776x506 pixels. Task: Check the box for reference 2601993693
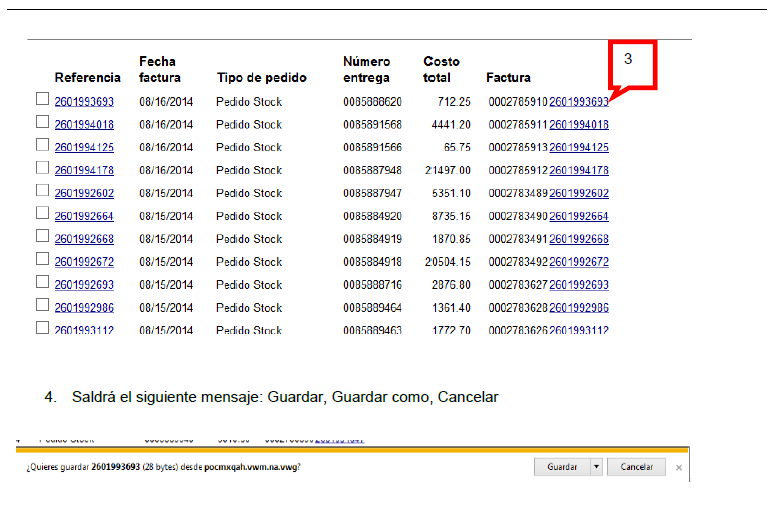coord(42,99)
